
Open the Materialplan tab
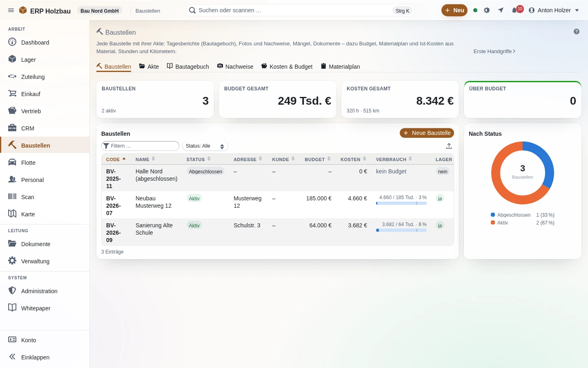pos(340,66)
